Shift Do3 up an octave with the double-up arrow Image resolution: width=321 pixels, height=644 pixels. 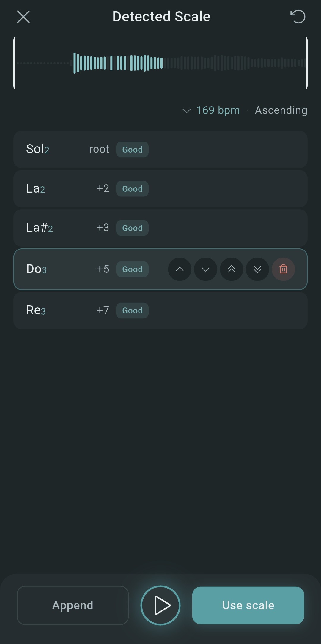coord(231,269)
